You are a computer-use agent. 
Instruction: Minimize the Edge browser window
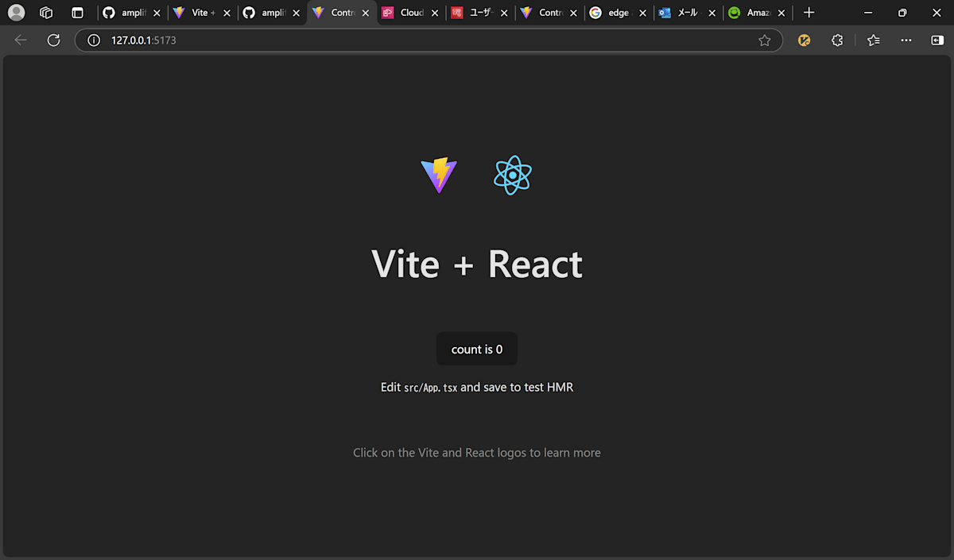point(867,13)
